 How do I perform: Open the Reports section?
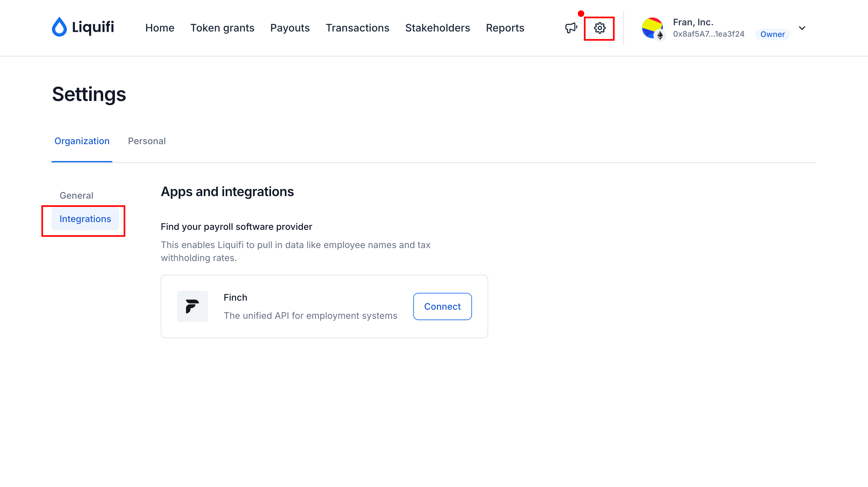tap(505, 28)
